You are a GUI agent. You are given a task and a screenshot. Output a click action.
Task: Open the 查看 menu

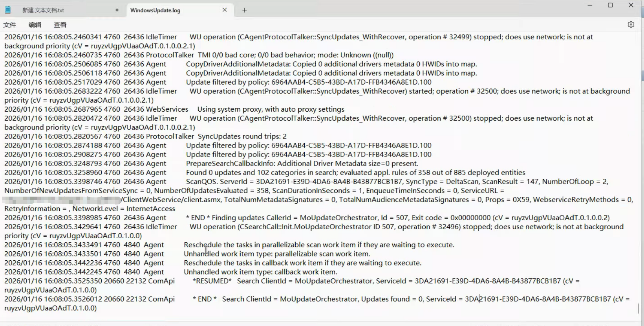(60, 25)
